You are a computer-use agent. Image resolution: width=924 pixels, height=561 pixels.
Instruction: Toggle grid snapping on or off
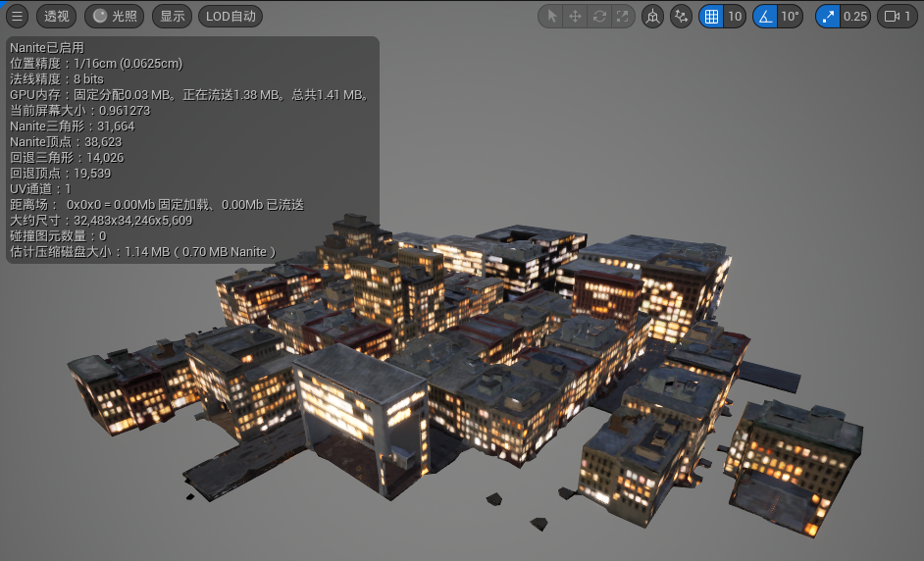click(x=711, y=16)
